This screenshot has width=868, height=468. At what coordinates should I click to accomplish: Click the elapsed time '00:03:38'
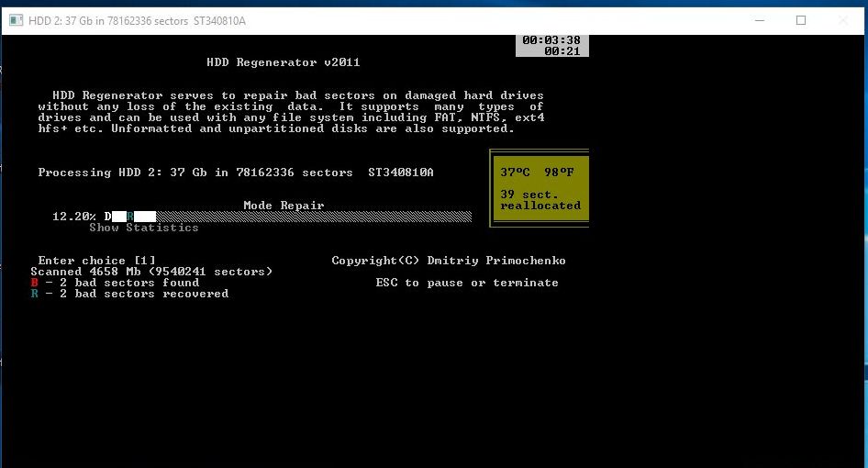click(x=551, y=39)
